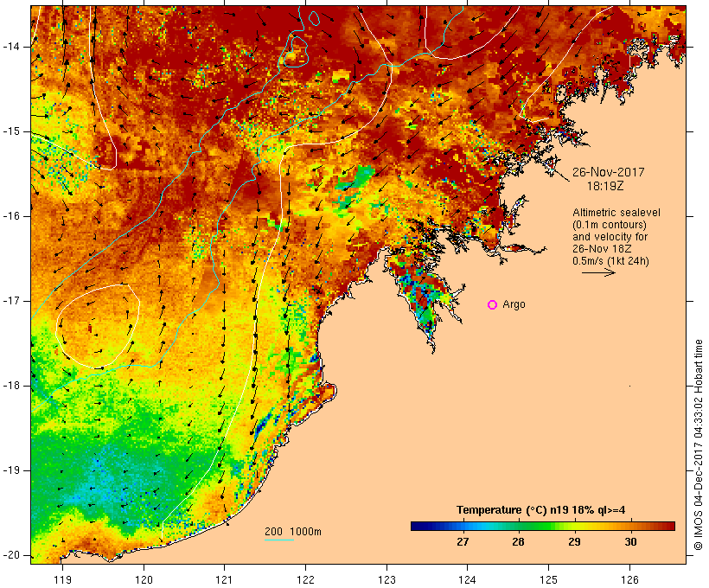Click longitude axis label 120
Image resolution: width=709 pixels, height=588 pixels.
click(144, 579)
